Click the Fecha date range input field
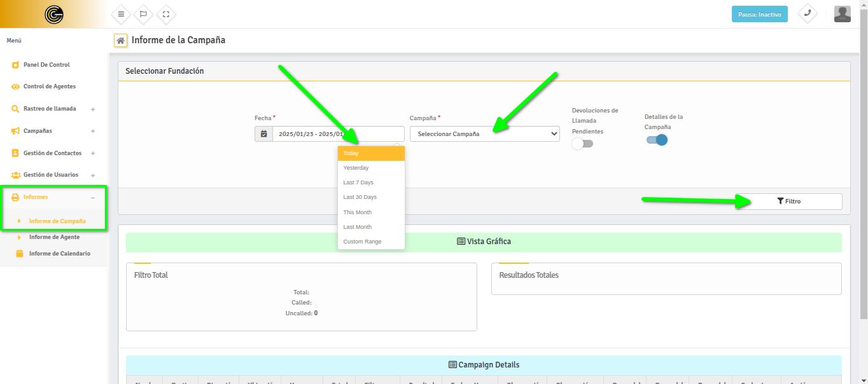This screenshot has width=868, height=384. click(337, 134)
